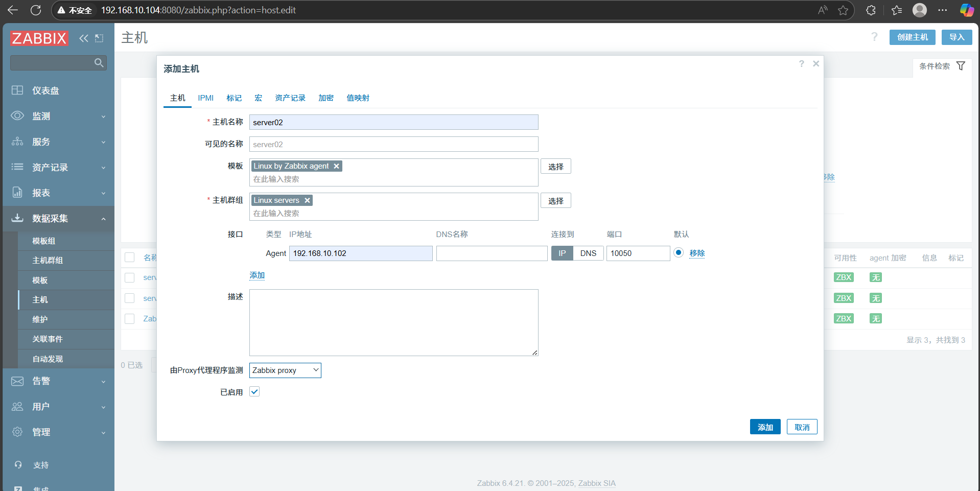Screen dimensions: 980x491
Task: Check the first host row checkbox
Action: 130,277
